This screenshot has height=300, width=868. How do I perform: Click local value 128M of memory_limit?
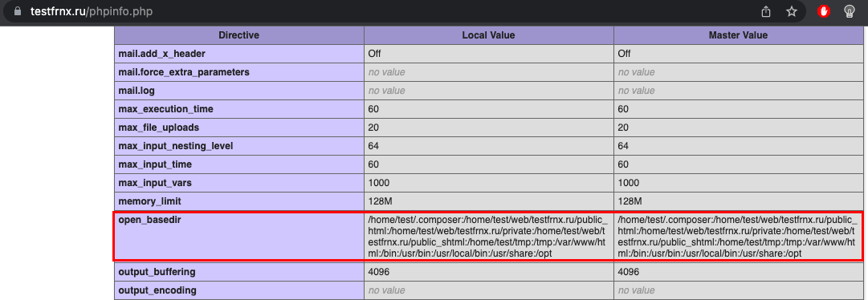[x=380, y=201]
